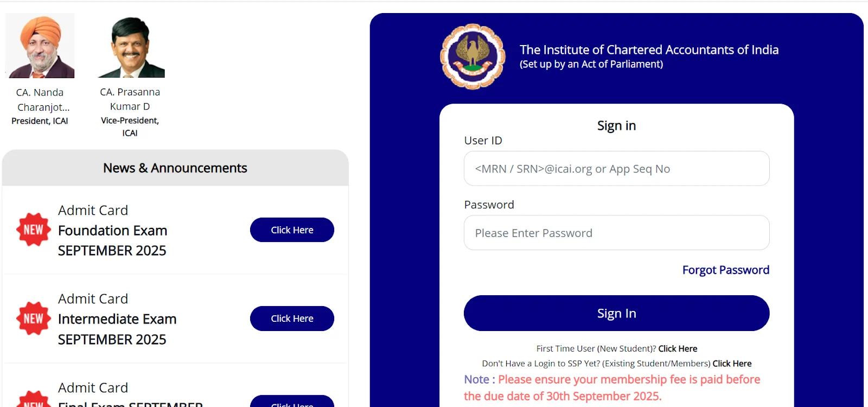Open Intermediate Exam admit card via Click Here

(x=292, y=319)
